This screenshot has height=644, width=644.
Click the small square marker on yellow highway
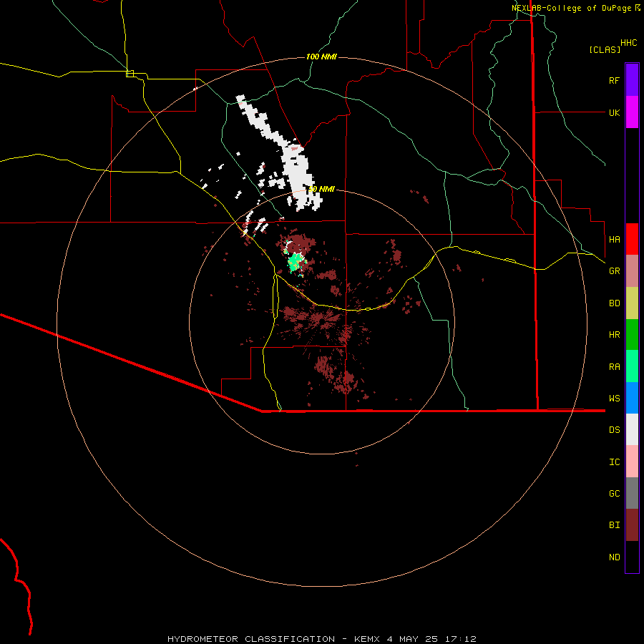point(130,74)
